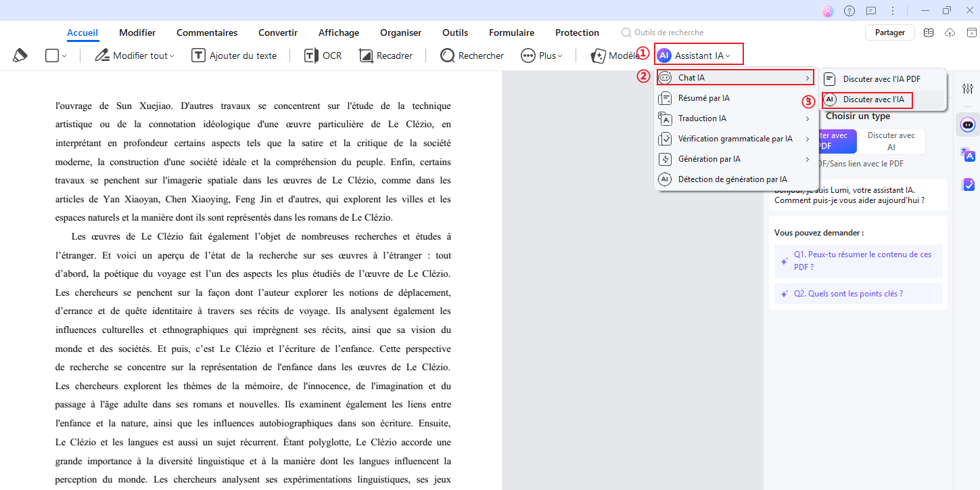Viewport: 980px width, 490px height.
Task: Select Discuter avec l'IA PDF option
Action: 882,79
